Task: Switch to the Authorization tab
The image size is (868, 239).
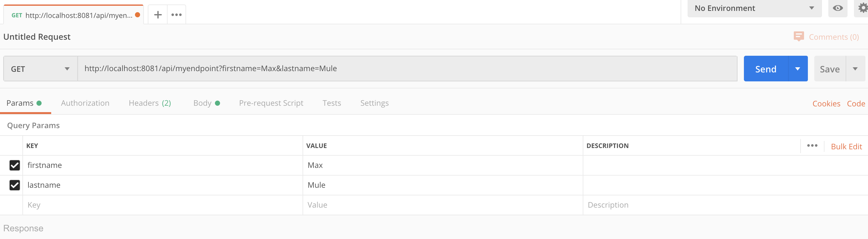Action: pos(85,103)
